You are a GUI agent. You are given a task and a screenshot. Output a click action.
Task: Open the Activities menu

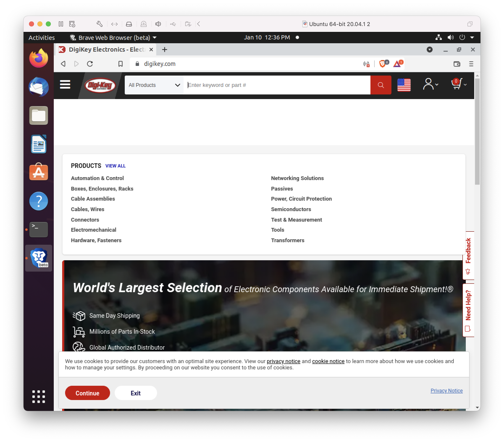click(x=41, y=37)
